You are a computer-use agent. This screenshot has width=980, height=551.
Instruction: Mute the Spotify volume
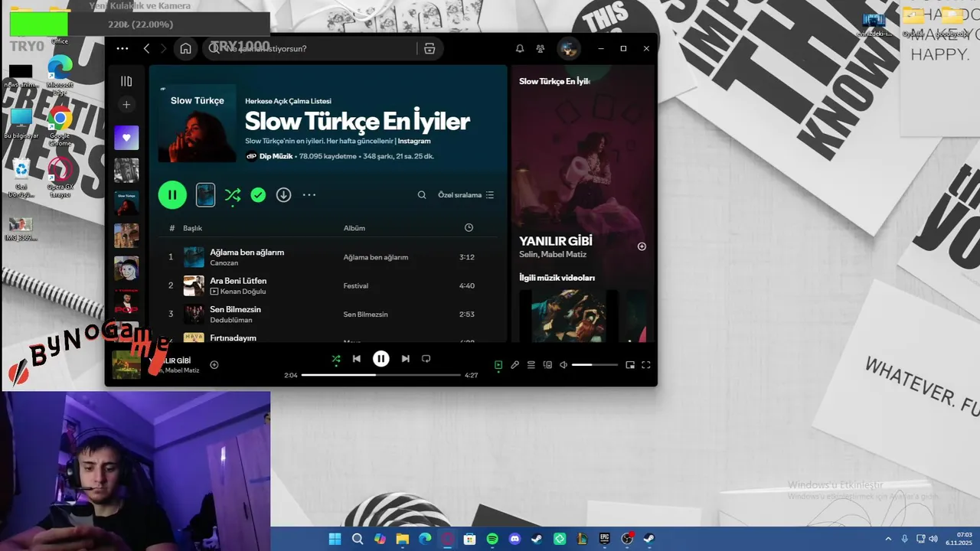(563, 365)
